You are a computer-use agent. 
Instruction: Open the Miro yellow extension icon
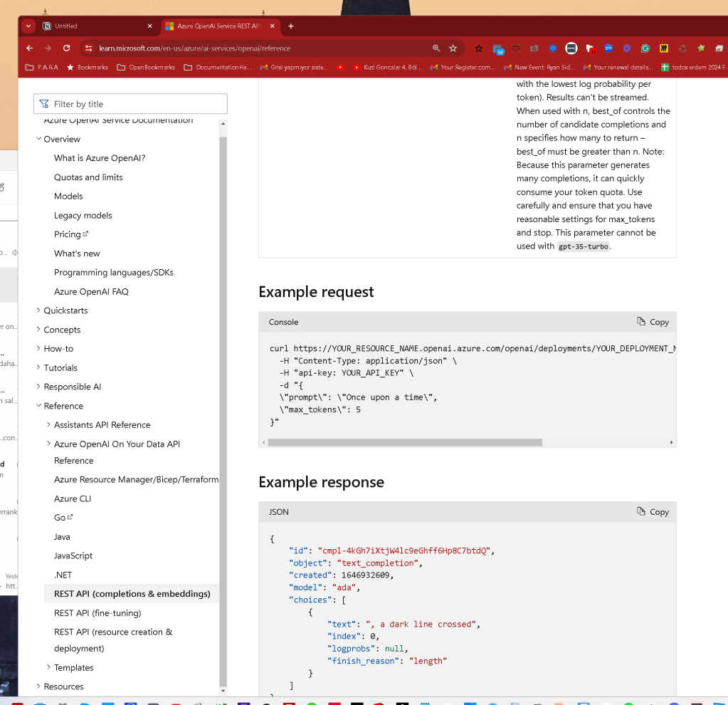(x=664, y=48)
